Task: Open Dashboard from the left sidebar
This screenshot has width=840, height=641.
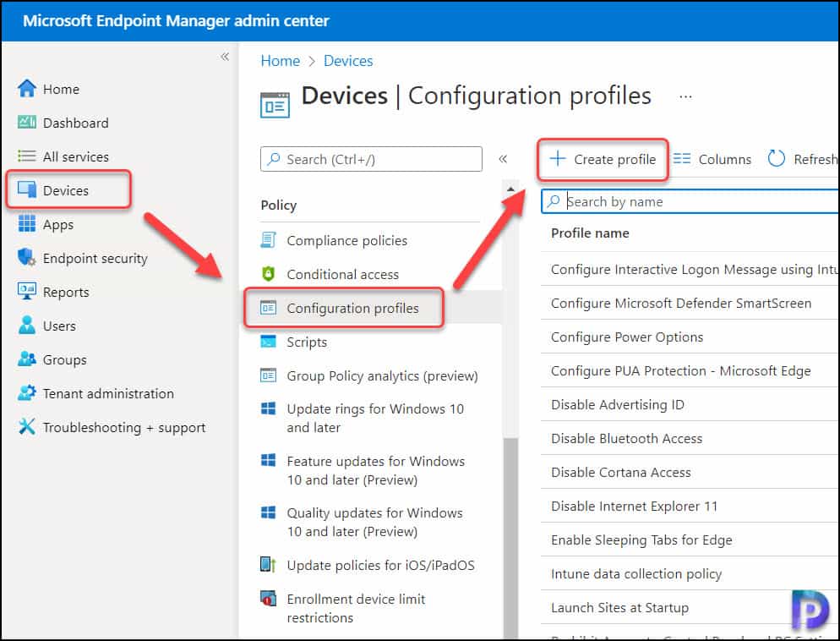Action: [x=75, y=123]
